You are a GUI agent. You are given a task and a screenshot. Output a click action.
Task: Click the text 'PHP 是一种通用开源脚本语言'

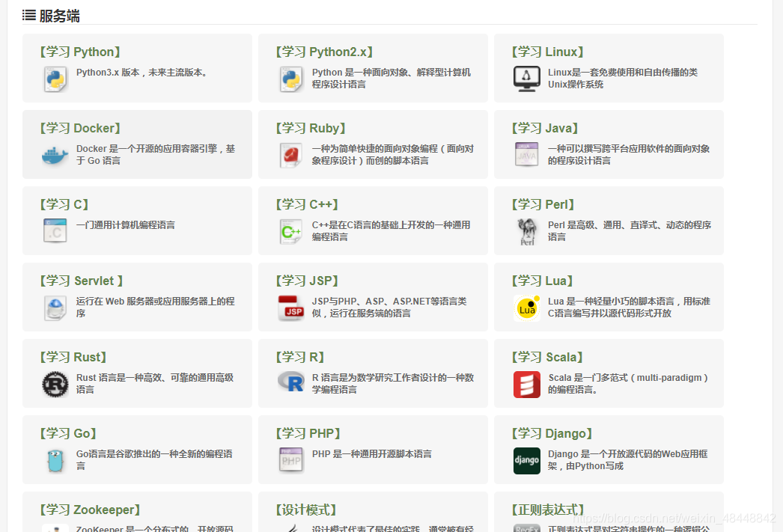[x=371, y=454]
